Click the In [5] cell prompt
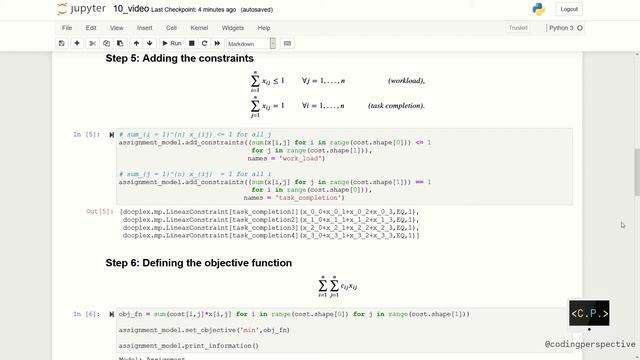Screen dimensions: 640x360 tap(87, 134)
